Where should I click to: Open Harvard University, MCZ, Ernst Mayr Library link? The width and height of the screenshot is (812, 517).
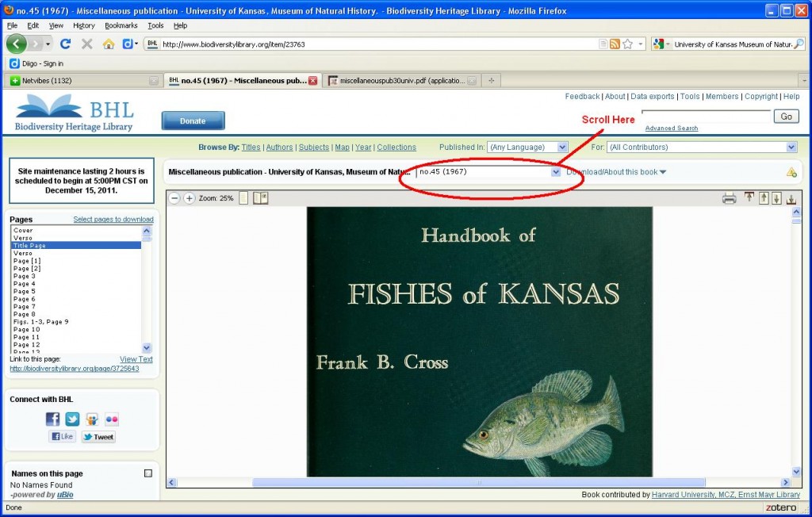pos(726,495)
